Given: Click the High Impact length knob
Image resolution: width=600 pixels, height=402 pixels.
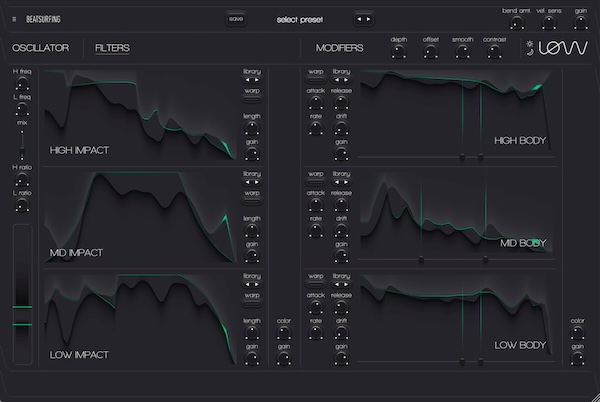Looking at the screenshot, I should [x=251, y=128].
